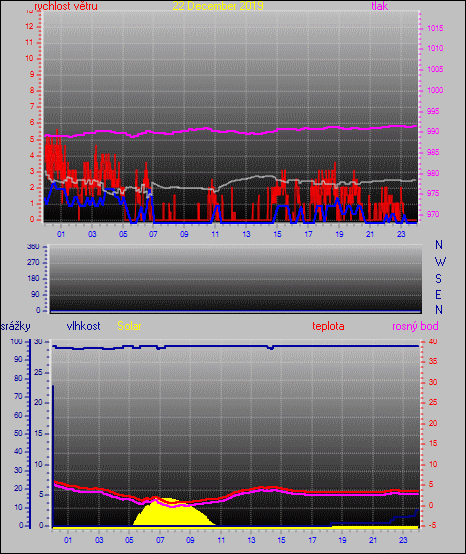Screen dimensions: 466x554
Task: Select hour 13 under the temperature chart
Action: coord(251,540)
